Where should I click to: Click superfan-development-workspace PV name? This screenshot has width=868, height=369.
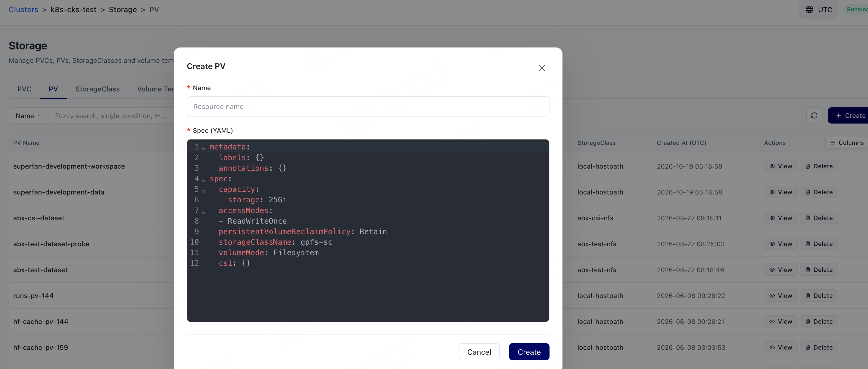click(x=69, y=166)
